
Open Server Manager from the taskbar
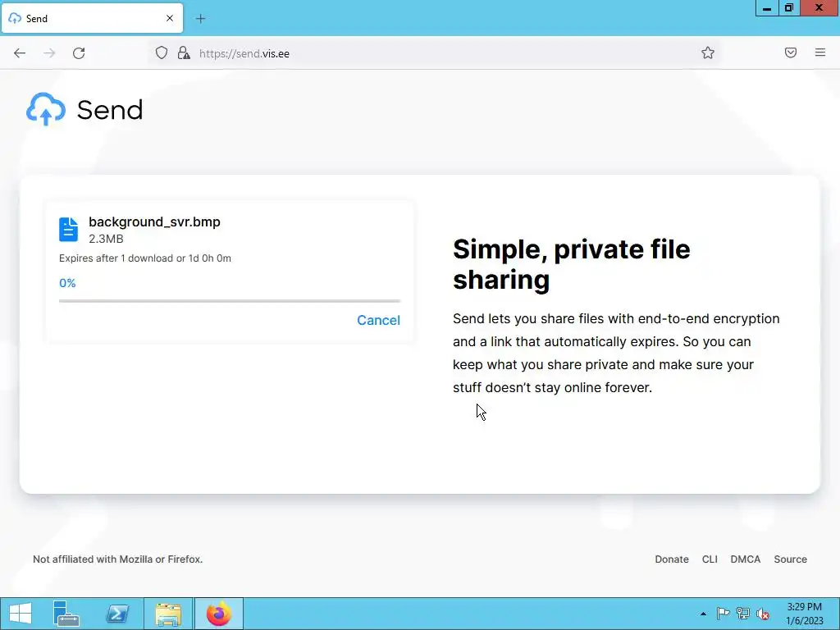[x=66, y=614]
